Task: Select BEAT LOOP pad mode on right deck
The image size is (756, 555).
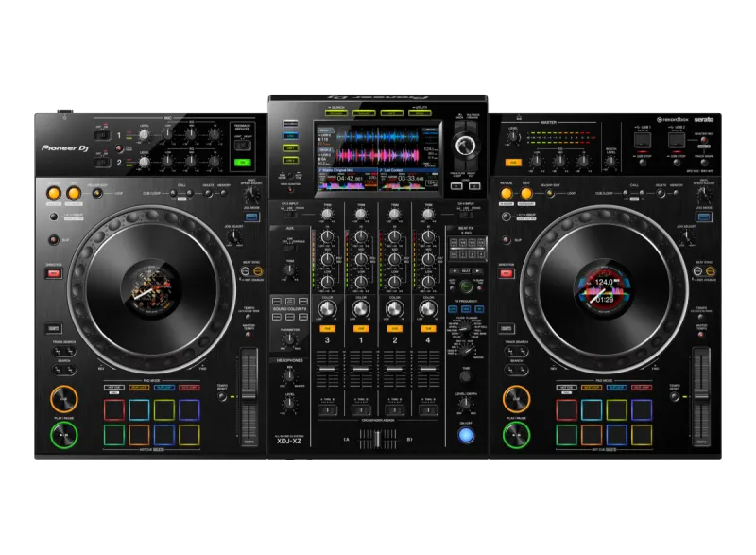Action: pos(592,388)
